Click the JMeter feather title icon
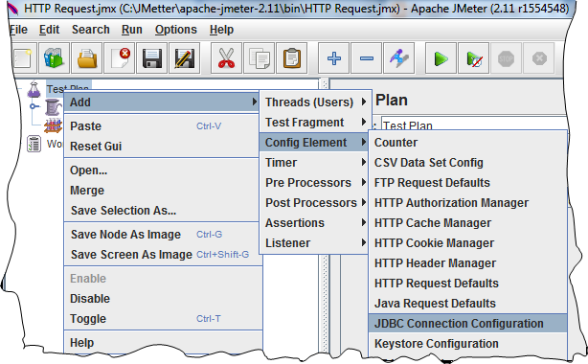Screen dimensions: 588x364 click(12, 9)
